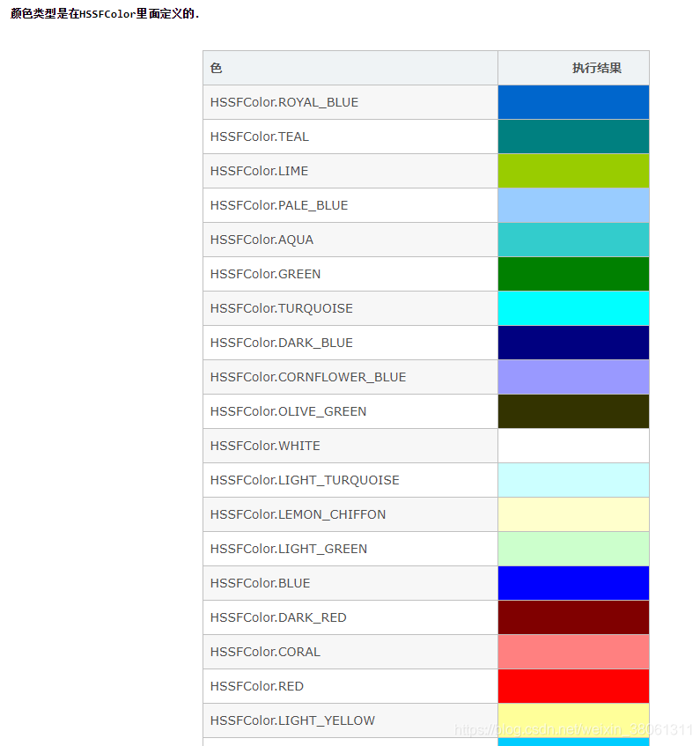Select the HSSFColor.GREEN text
This screenshot has height=746, width=700.
click(x=265, y=274)
